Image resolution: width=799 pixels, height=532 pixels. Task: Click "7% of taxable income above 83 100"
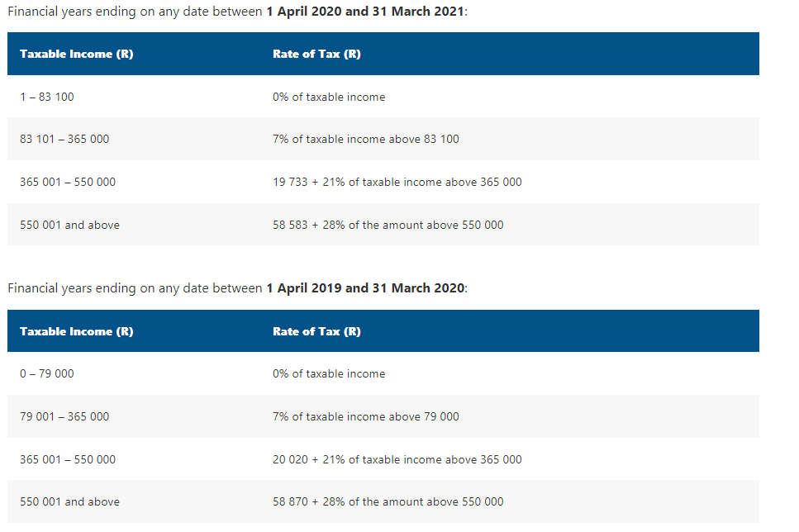[x=365, y=139]
